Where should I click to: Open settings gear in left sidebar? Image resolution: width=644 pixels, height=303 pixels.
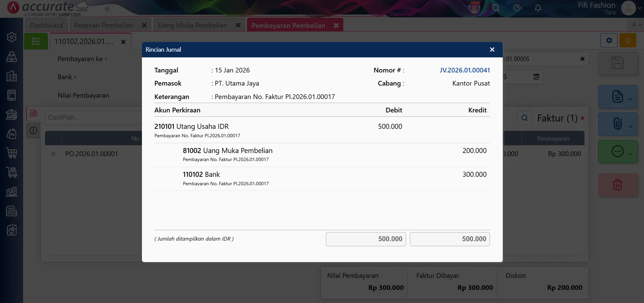coord(12,37)
